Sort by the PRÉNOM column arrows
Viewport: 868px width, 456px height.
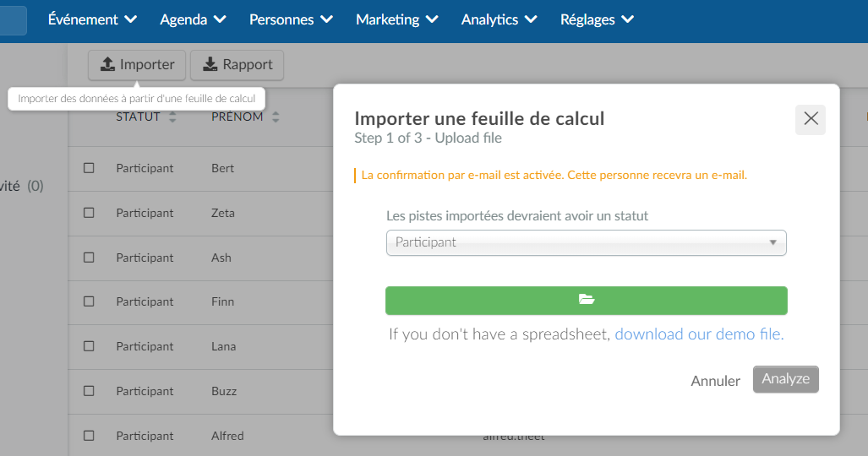coord(276,117)
